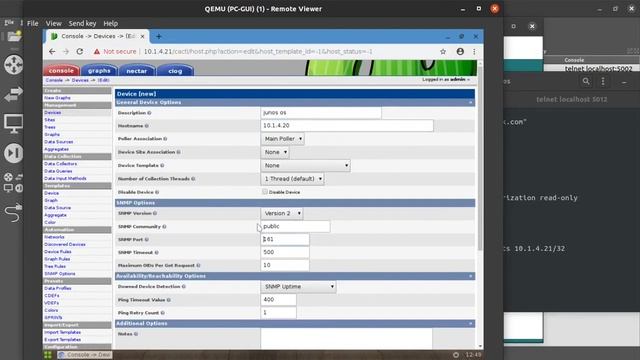Click the browser address bar URL

(x=258, y=51)
